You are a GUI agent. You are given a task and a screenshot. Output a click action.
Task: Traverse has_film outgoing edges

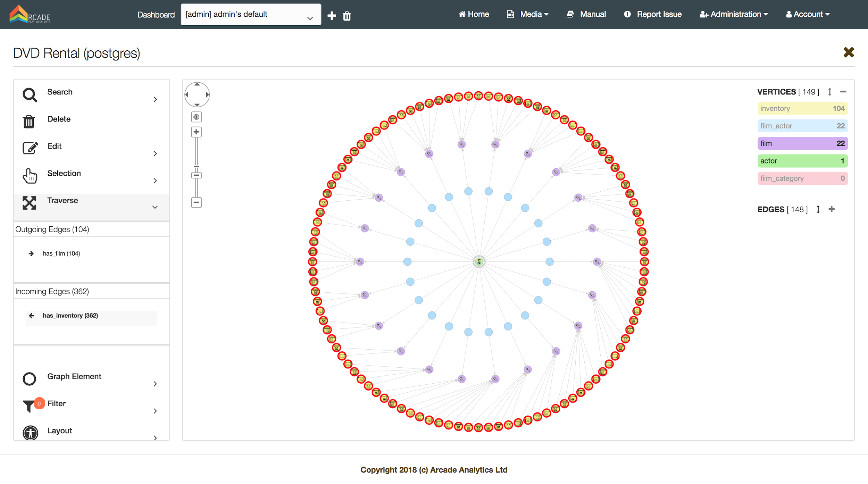point(61,253)
